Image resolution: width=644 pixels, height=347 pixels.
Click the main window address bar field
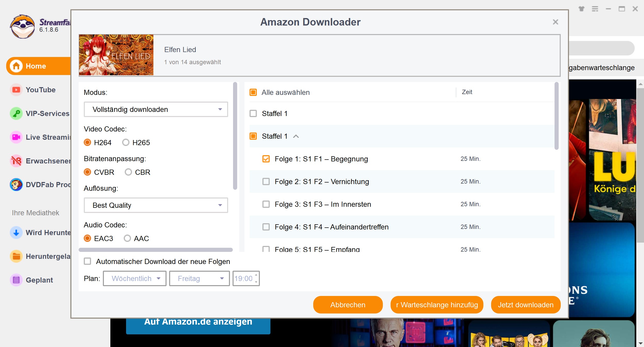coord(601,48)
